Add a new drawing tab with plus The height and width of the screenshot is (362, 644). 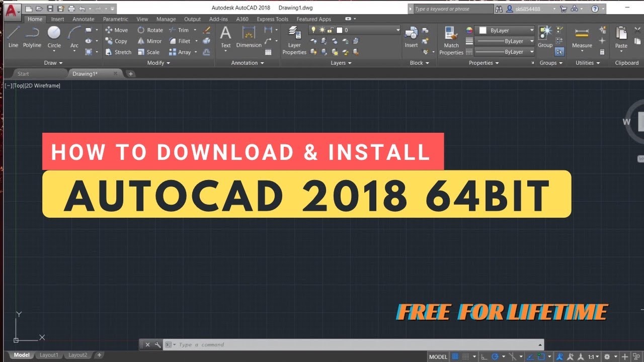(130, 74)
